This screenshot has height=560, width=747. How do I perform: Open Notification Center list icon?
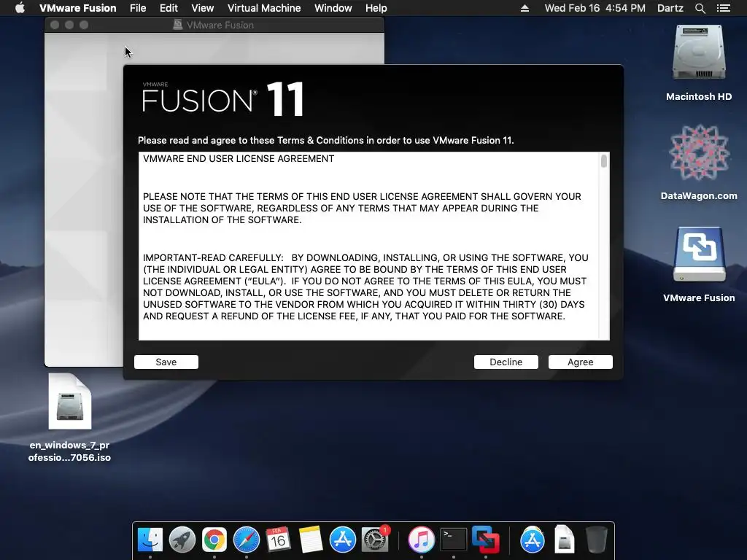pyautogui.click(x=724, y=8)
